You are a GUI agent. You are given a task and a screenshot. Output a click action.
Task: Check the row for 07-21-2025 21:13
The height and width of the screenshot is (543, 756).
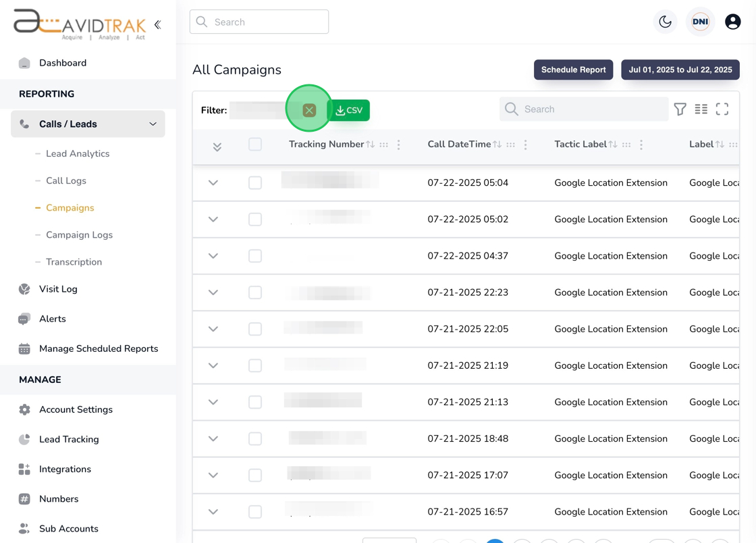(x=255, y=403)
